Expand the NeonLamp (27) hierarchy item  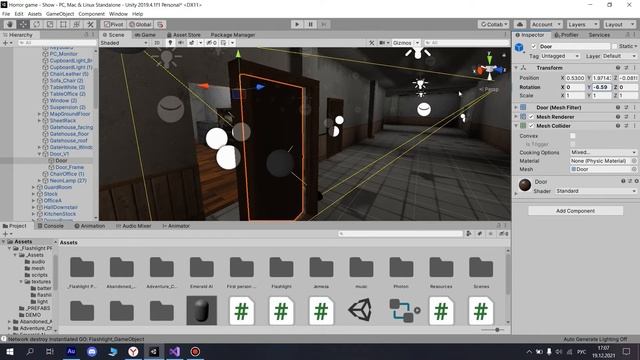[x=40, y=180]
